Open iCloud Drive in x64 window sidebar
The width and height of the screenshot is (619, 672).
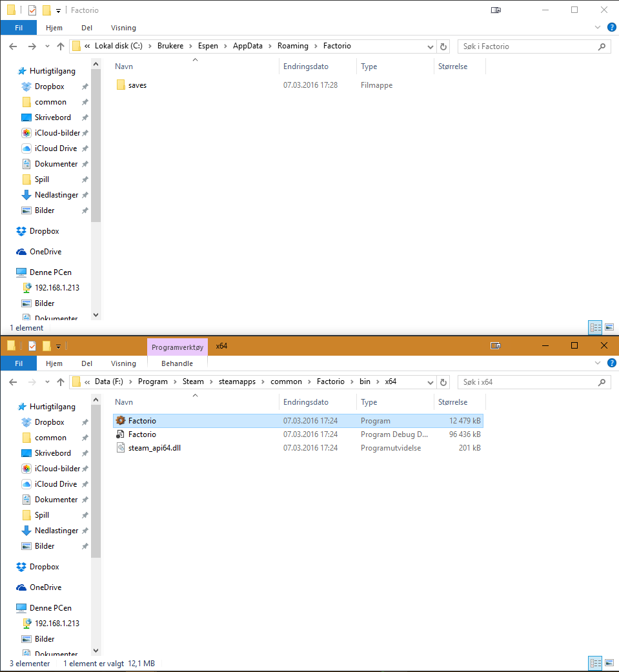pyautogui.click(x=56, y=484)
